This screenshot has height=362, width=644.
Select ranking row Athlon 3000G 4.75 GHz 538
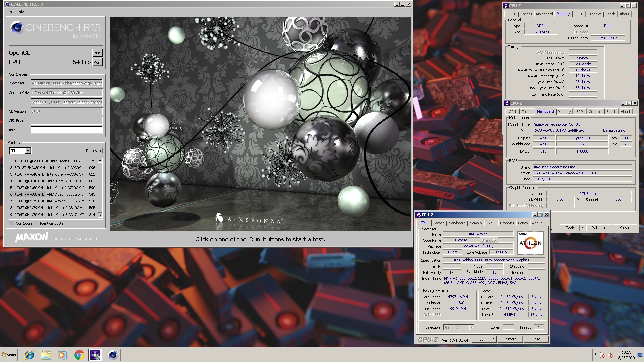click(x=53, y=201)
